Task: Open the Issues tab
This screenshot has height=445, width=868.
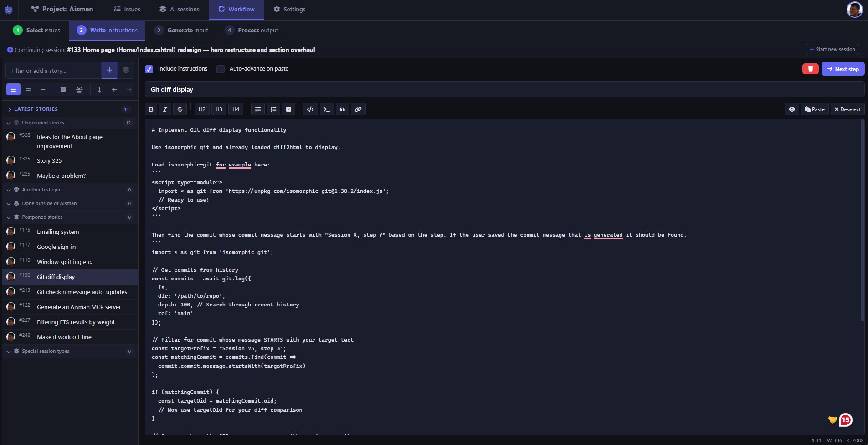Action: pos(127,10)
